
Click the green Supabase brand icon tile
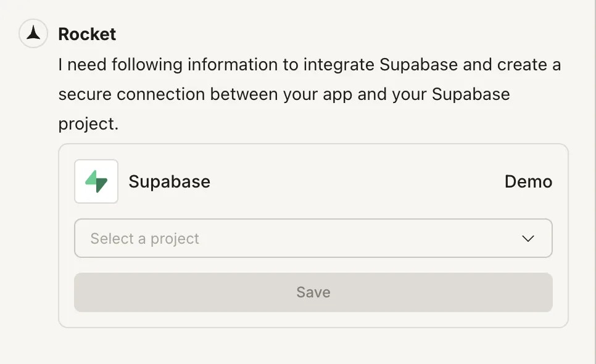(96, 181)
